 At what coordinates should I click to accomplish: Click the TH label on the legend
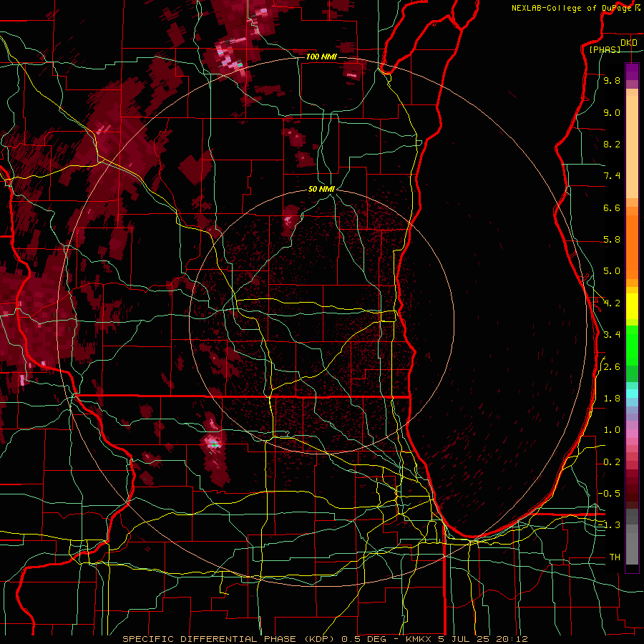click(x=615, y=557)
